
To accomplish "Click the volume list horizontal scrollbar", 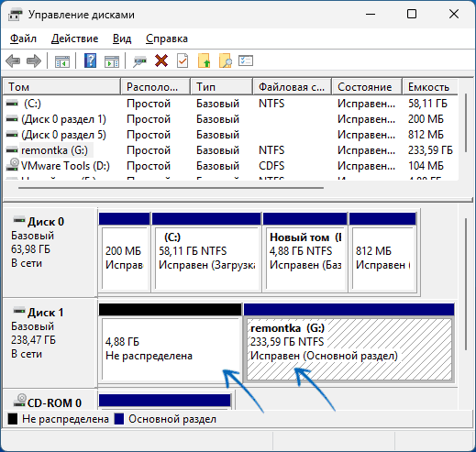I will 171,188.
